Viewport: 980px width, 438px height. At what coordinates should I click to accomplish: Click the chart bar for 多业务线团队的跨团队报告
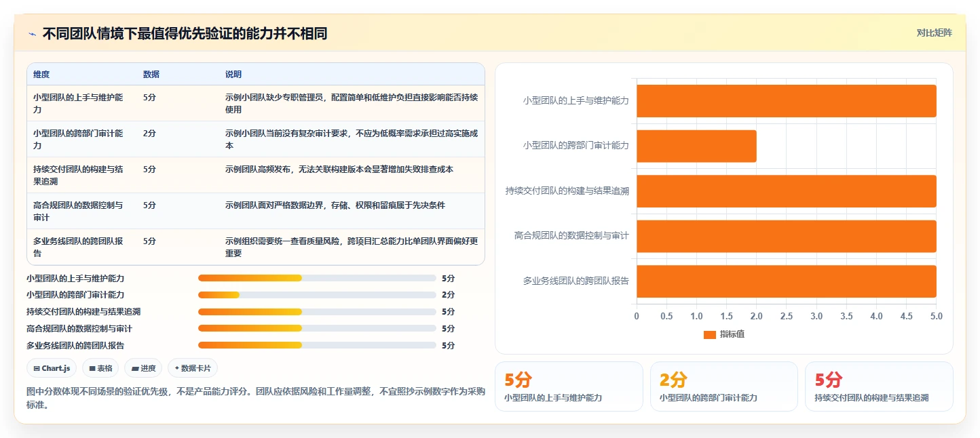[787, 281]
